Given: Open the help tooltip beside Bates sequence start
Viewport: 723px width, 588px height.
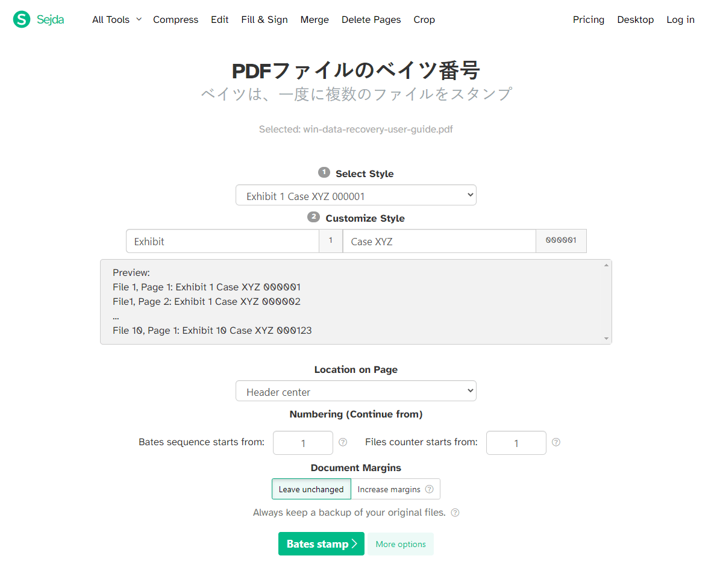Looking at the screenshot, I should pos(343,442).
